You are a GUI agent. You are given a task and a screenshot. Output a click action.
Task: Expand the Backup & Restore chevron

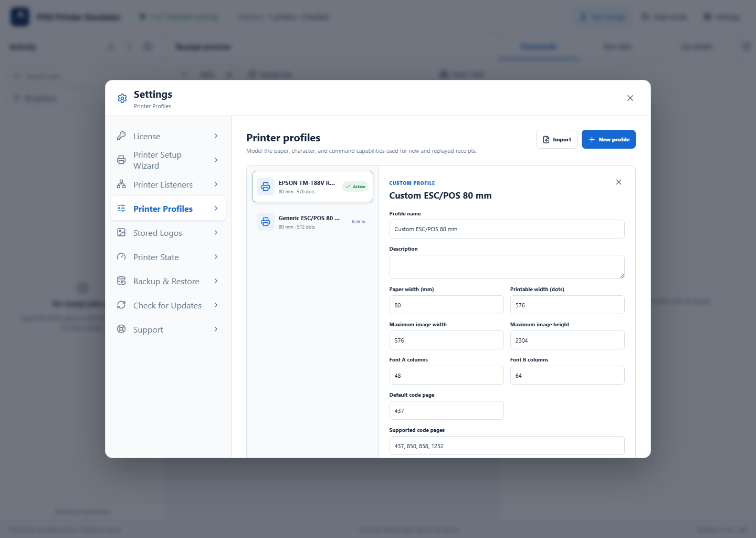tap(216, 281)
